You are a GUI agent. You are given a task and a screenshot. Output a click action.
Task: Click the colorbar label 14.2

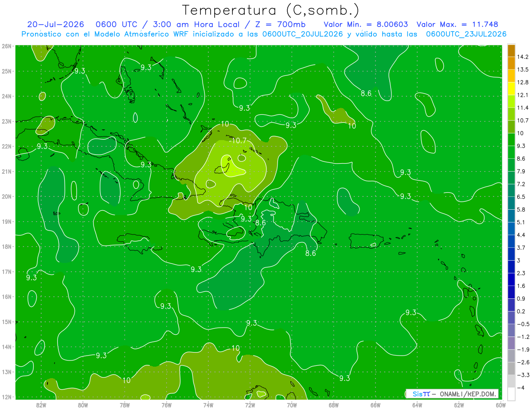(523, 57)
